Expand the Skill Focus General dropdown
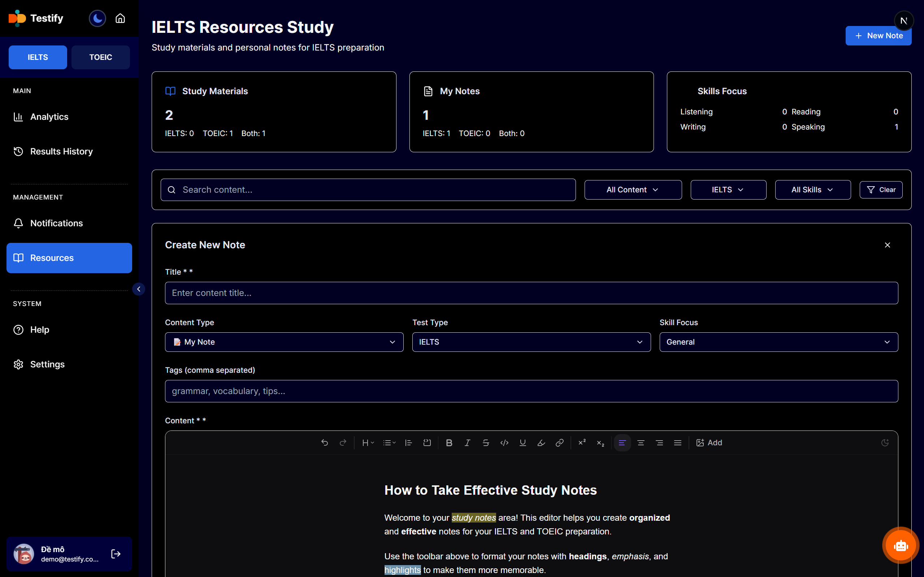Image resolution: width=924 pixels, height=577 pixels. pyautogui.click(x=778, y=342)
